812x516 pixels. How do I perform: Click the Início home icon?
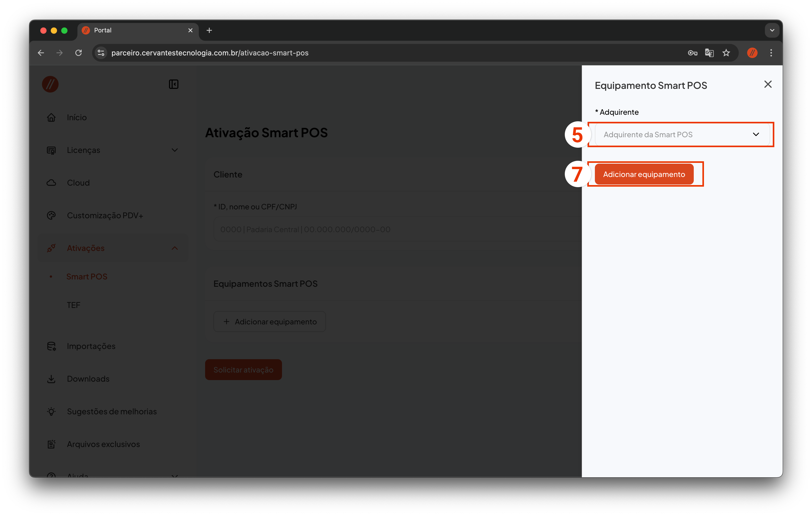click(51, 117)
